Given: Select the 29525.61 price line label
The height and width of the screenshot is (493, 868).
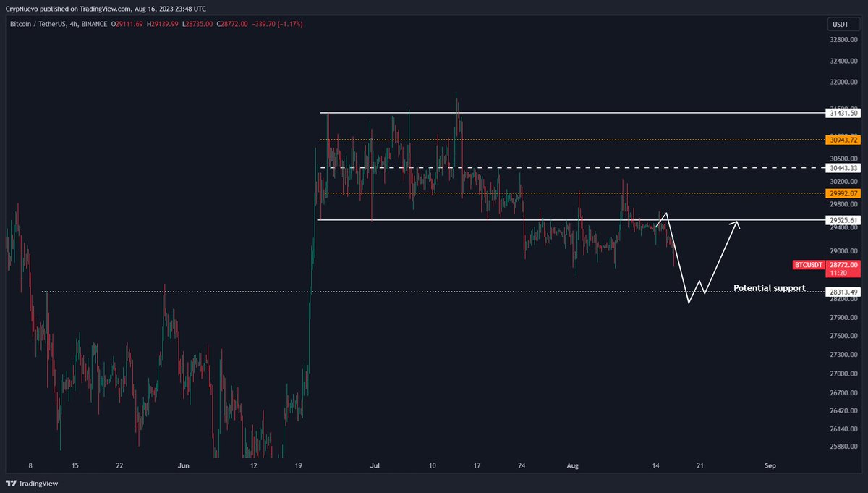Looking at the screenshot, I should pos(843,219).
